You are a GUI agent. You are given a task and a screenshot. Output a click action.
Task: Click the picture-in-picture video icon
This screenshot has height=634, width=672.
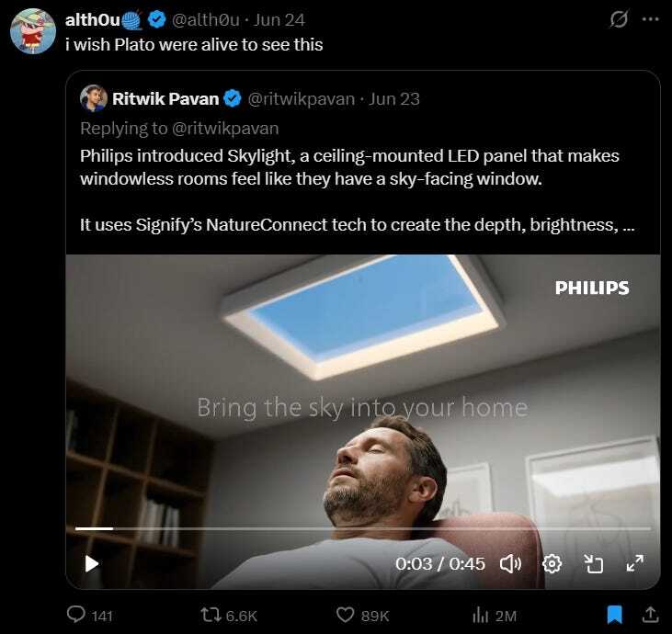[594, 564]
